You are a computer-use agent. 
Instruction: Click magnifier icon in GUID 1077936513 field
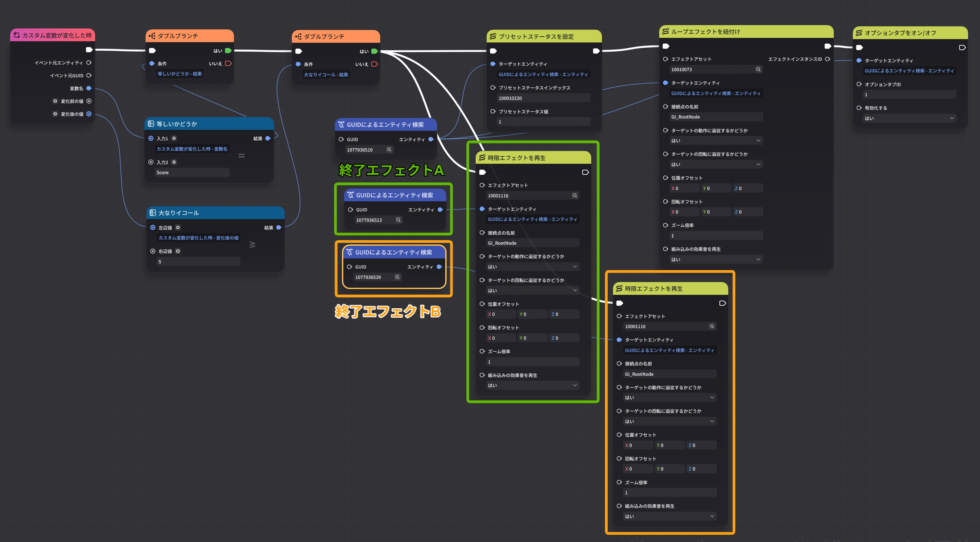click(398, 220)
